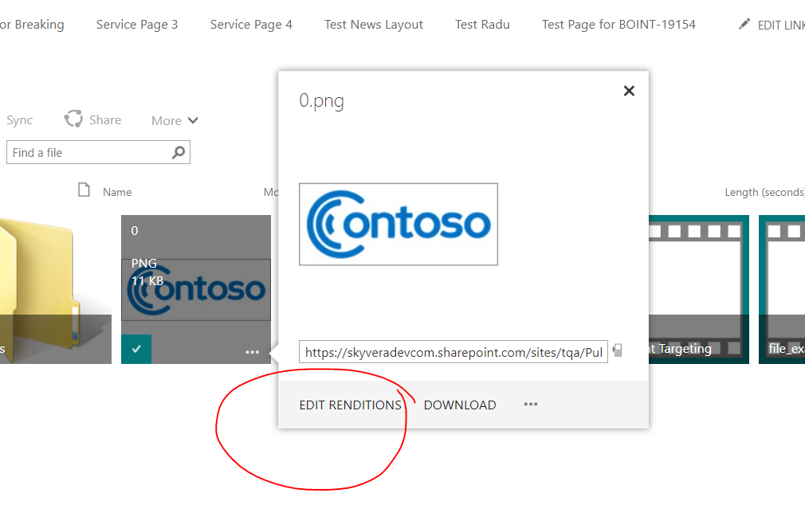Click in the Find a file box
Image resolution: width=805 pixels, height=532 pixels.
tap(88, 153)
